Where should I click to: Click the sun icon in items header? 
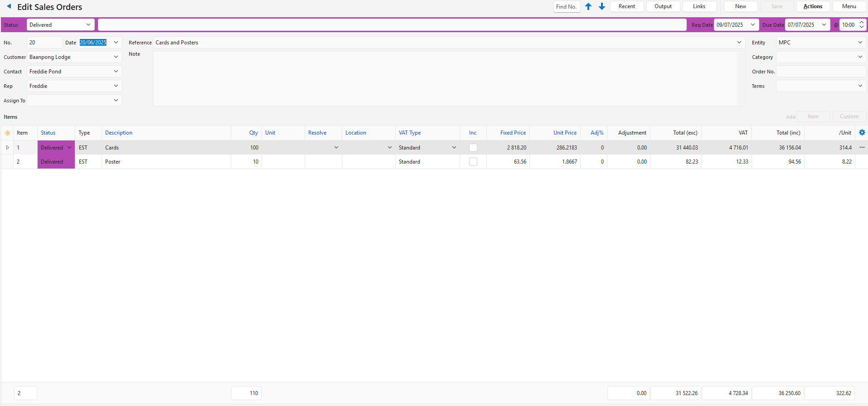[7, 133]
